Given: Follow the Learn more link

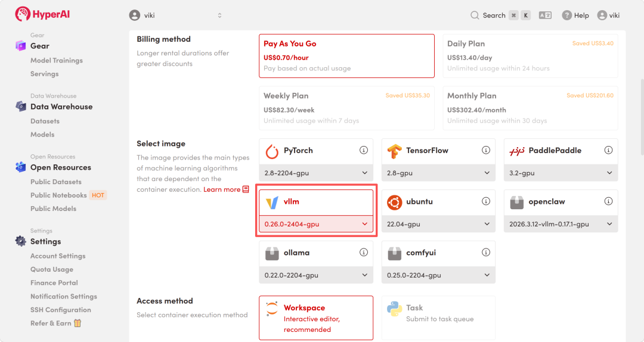Looking at the screenshot, I should tap(222, 189).
